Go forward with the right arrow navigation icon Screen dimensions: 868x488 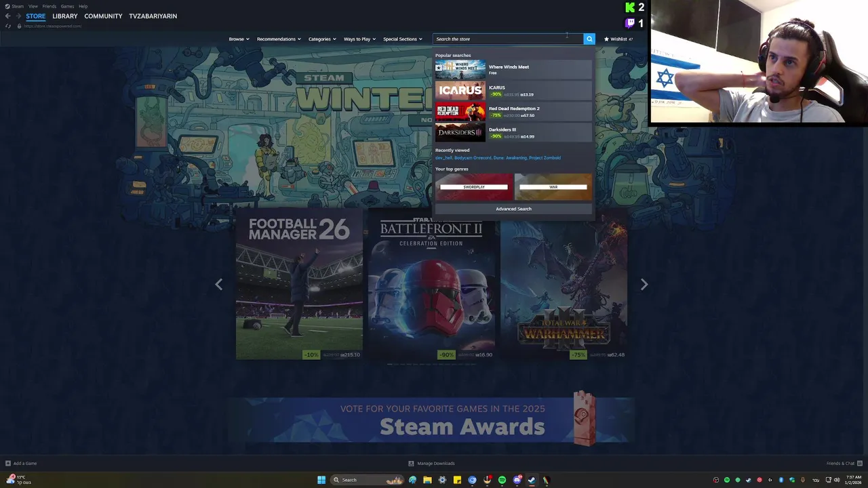[x=18, y=16]
